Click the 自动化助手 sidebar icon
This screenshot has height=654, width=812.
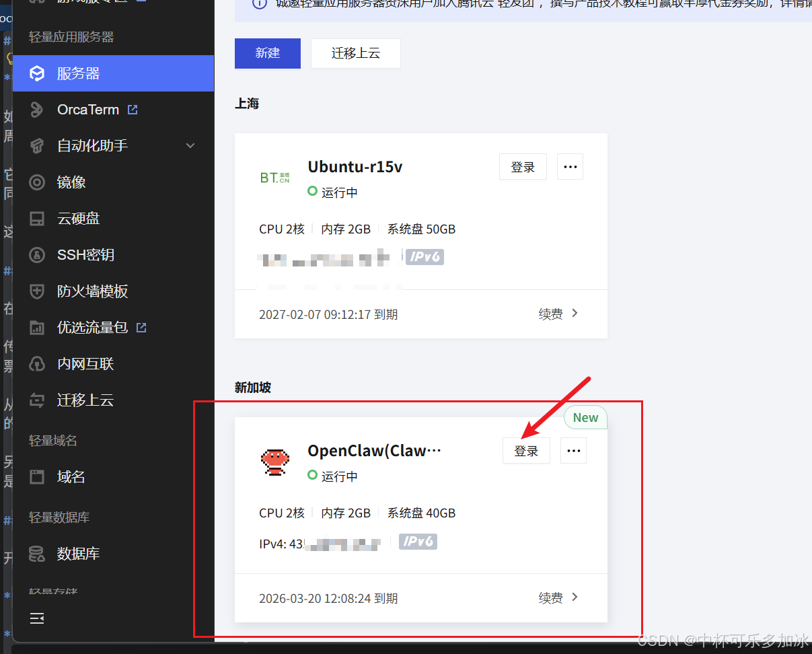point(37,146)
